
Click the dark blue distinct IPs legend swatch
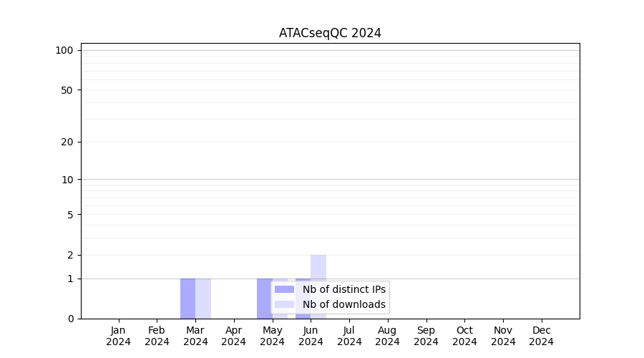coord(284,289)
